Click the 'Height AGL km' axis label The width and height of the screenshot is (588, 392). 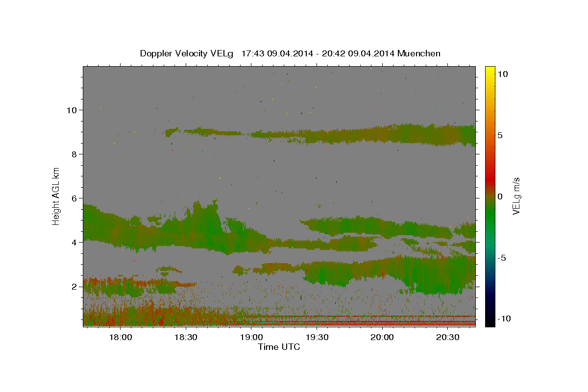pos(56,196)
